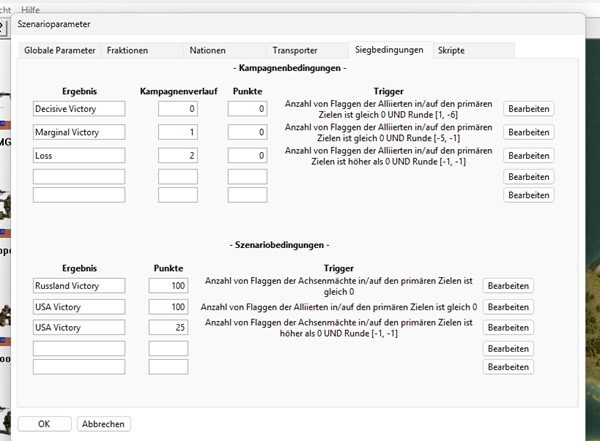Click the Russland Victory result field
This screenshot has width=600, height=441.
tap(79, 286)
